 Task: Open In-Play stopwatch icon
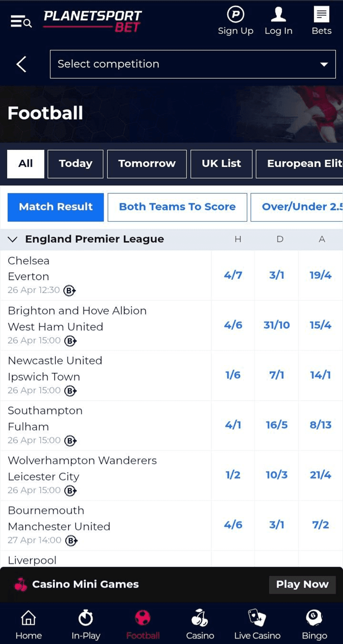click(85, 618)
